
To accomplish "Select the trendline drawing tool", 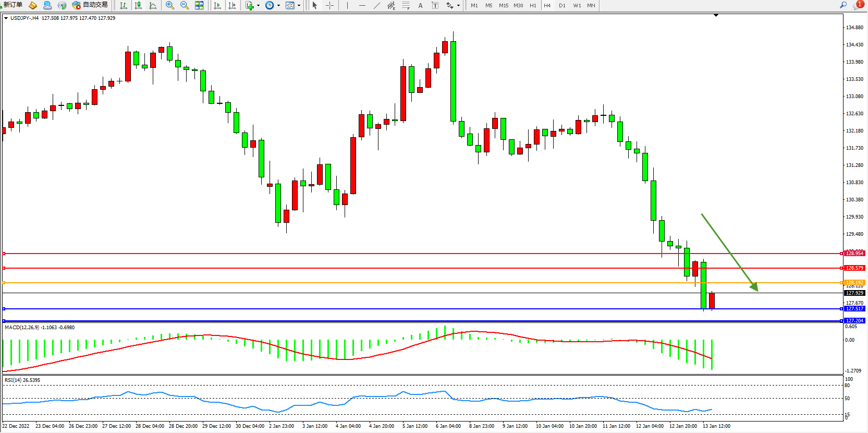I will [x=377, y=5].
